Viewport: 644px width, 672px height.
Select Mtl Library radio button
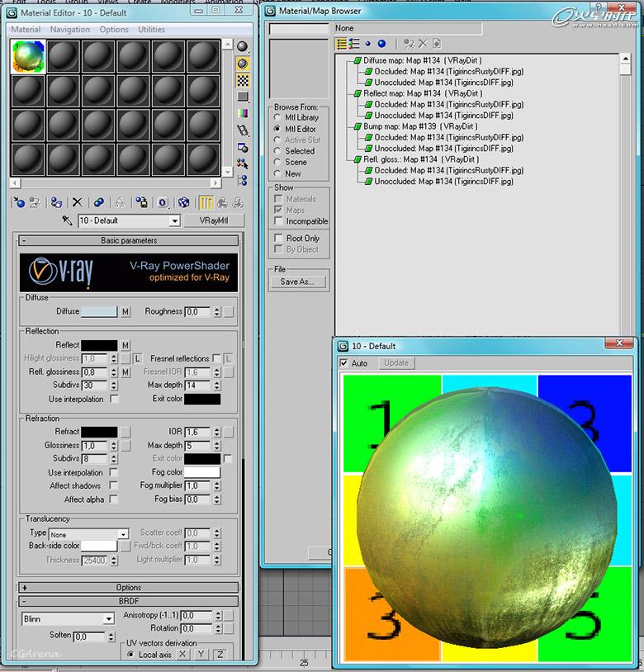277,117
